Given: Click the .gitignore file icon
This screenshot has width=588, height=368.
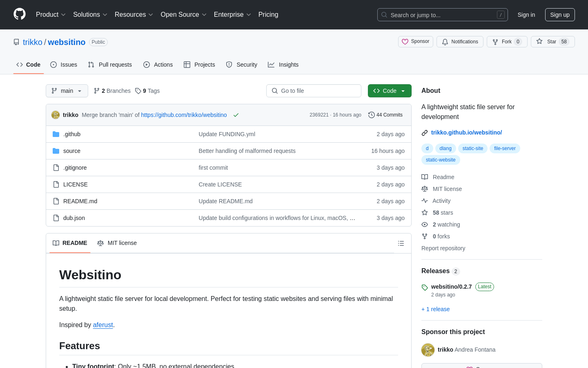Looking at the screenshot, I should pos(56,168).
